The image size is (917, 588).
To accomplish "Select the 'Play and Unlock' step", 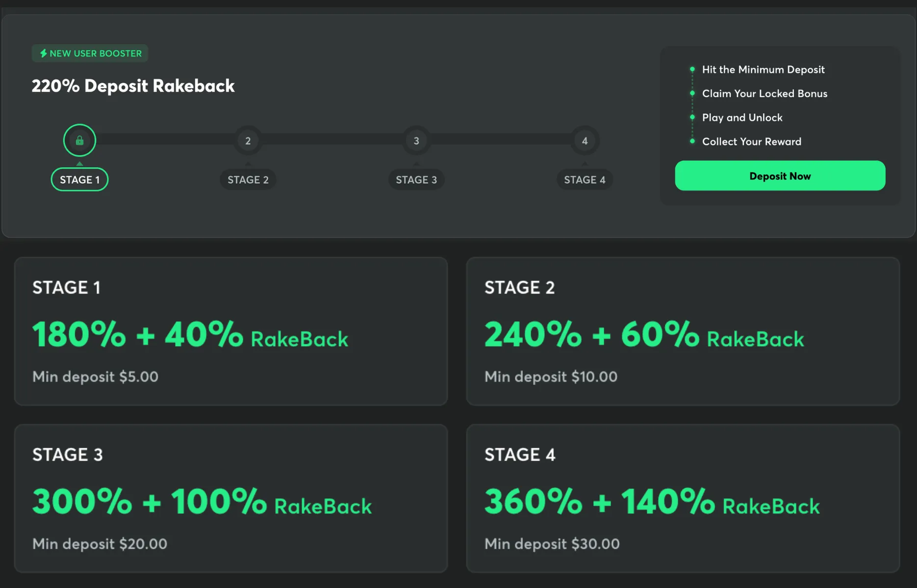I will pyautogui.click(x=742, y=118).
